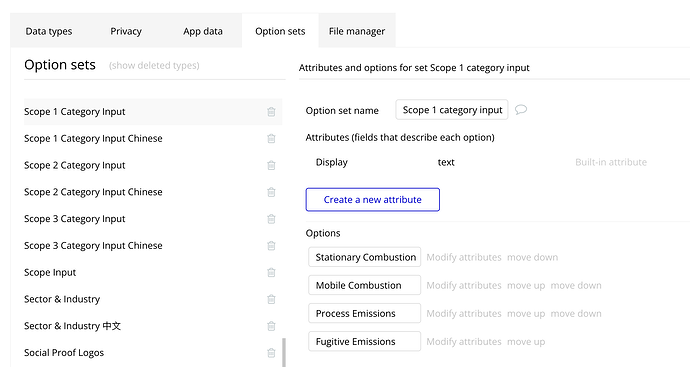Delete the Scope 1 Category Input option set
This screenshot has height=367, width=690.
[271, 112]
